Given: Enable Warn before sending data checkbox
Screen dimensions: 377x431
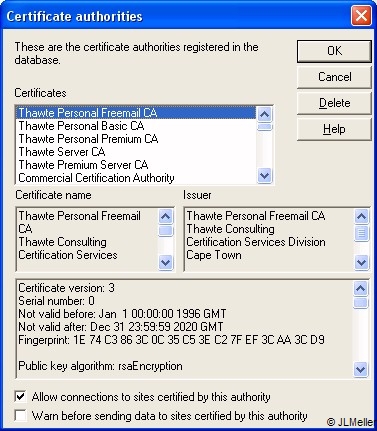Looking at the screenshot, I should tap(20, 416).
